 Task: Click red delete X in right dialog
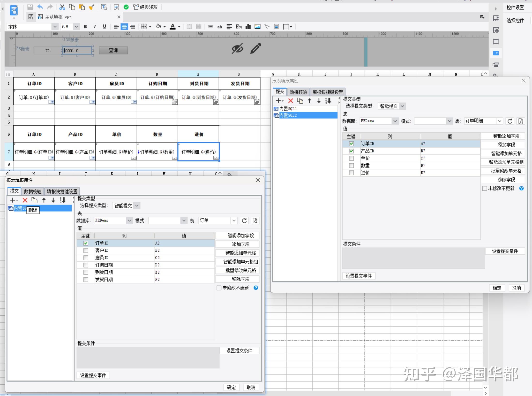(291, 101)
